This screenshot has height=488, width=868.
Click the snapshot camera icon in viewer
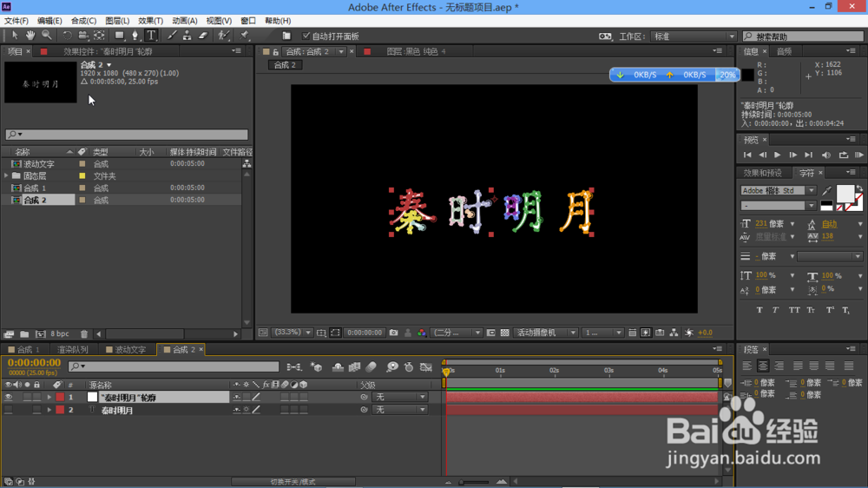coord(393,333)
